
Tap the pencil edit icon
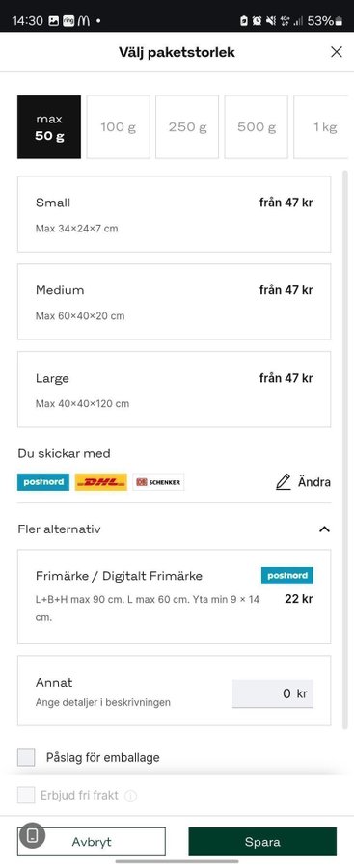[283, 482]
